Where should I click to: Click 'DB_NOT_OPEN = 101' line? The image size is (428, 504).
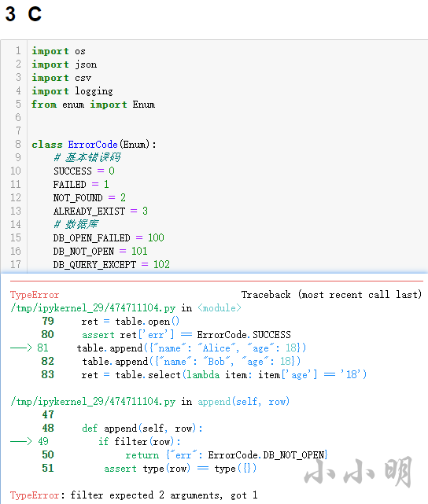[101, 251]
